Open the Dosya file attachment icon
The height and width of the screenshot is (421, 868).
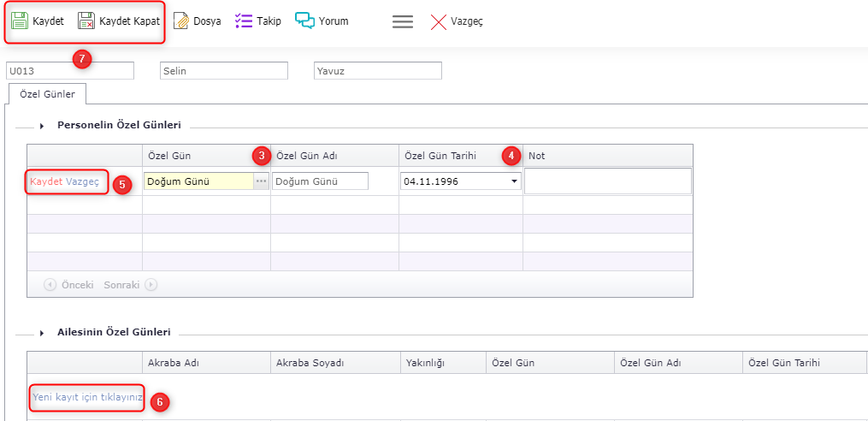point(181,21)
